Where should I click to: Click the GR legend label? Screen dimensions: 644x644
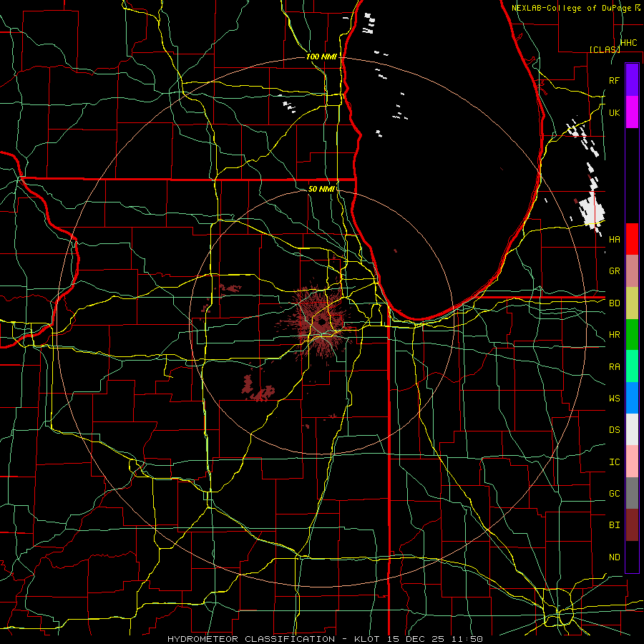click(614, 271)
